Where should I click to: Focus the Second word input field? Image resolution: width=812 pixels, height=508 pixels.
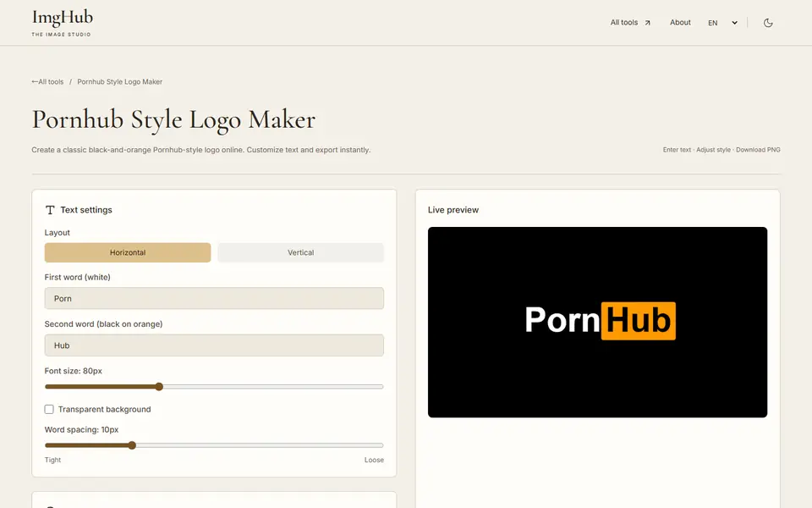coord(214,345)
